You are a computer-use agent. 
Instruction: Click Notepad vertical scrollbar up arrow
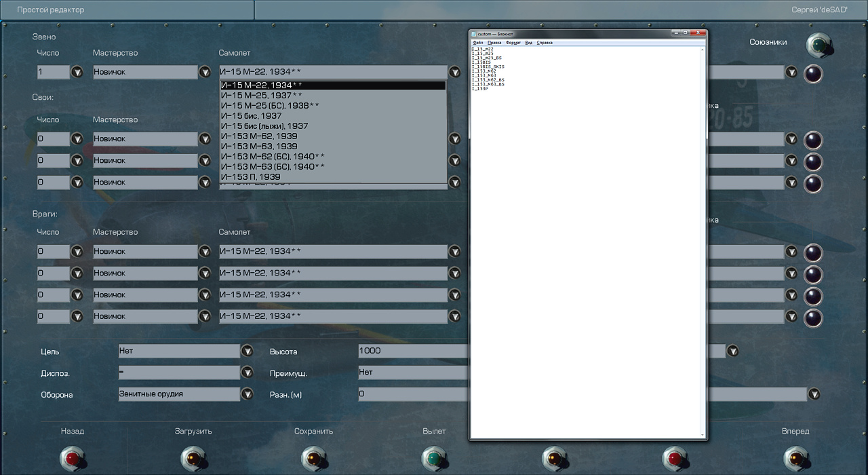pos(703,50)
